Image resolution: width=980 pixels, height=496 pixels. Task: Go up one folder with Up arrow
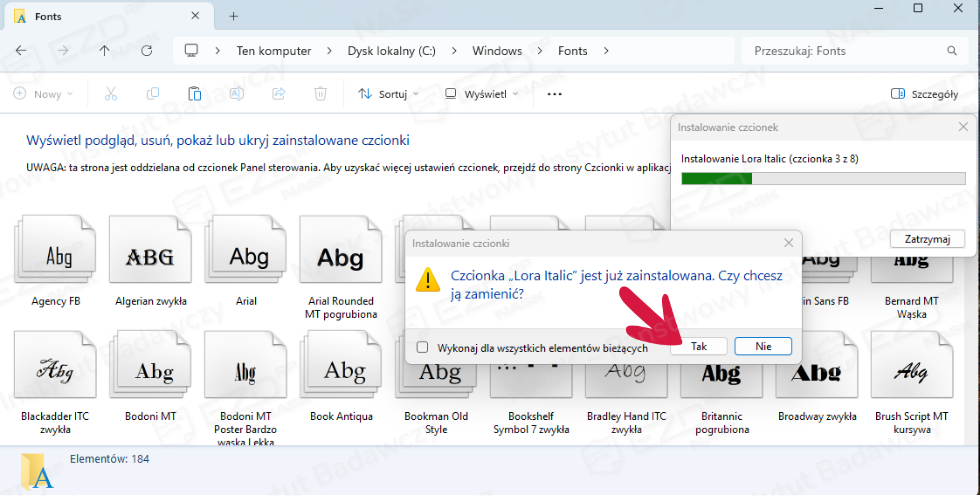point(105,51)
